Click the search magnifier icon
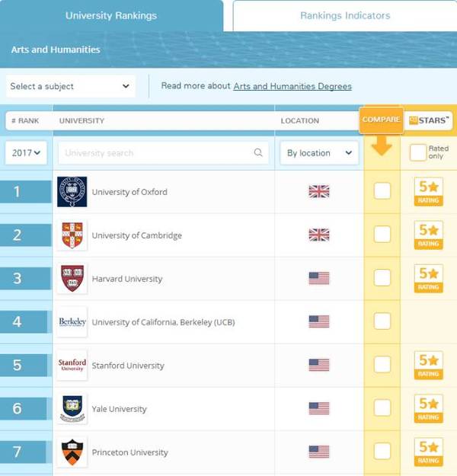The height and width of the screenshot is (476, 457). point(258,152)
